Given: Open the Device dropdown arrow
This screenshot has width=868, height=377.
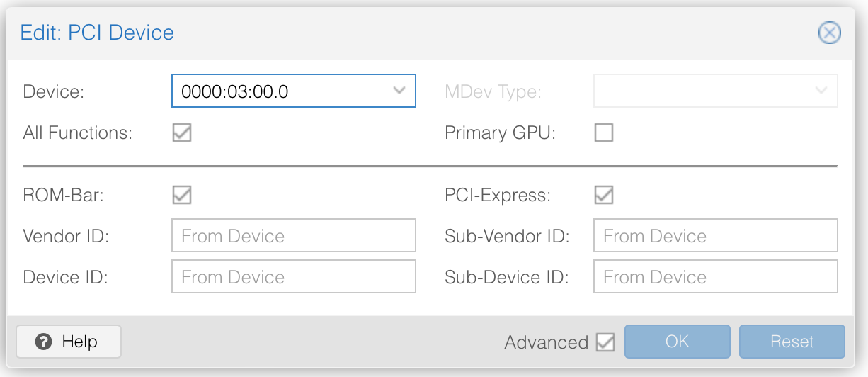Looking at the screenshot, I should [399, 91].
